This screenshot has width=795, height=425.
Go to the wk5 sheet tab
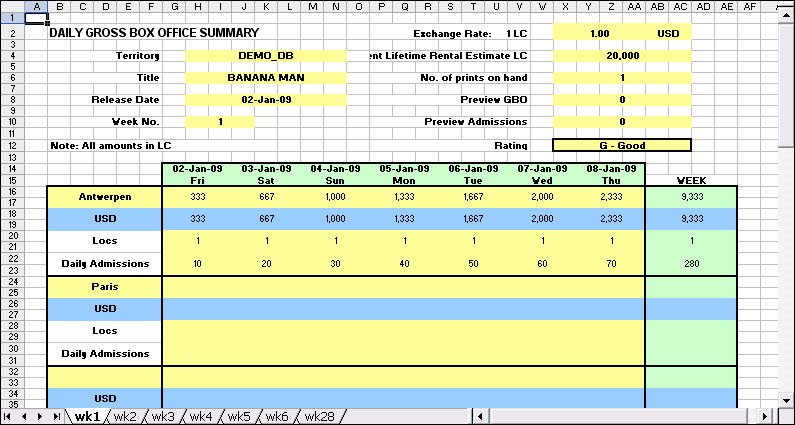(x=239, y=416)
